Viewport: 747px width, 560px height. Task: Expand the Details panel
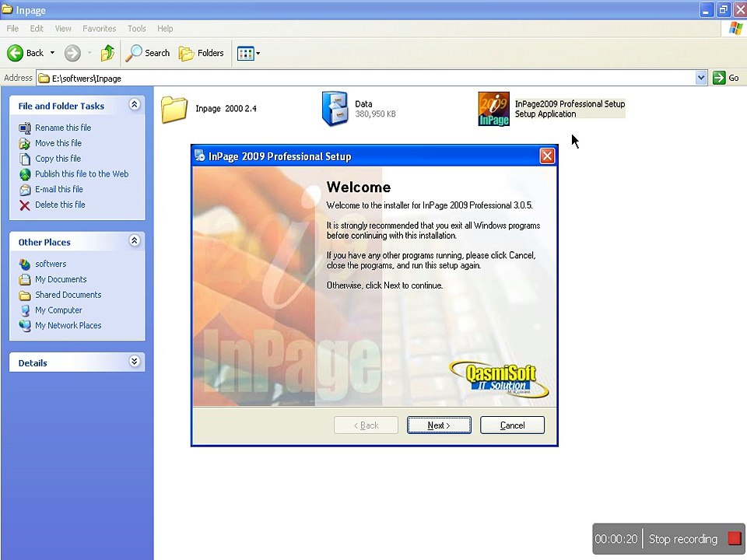135,361
